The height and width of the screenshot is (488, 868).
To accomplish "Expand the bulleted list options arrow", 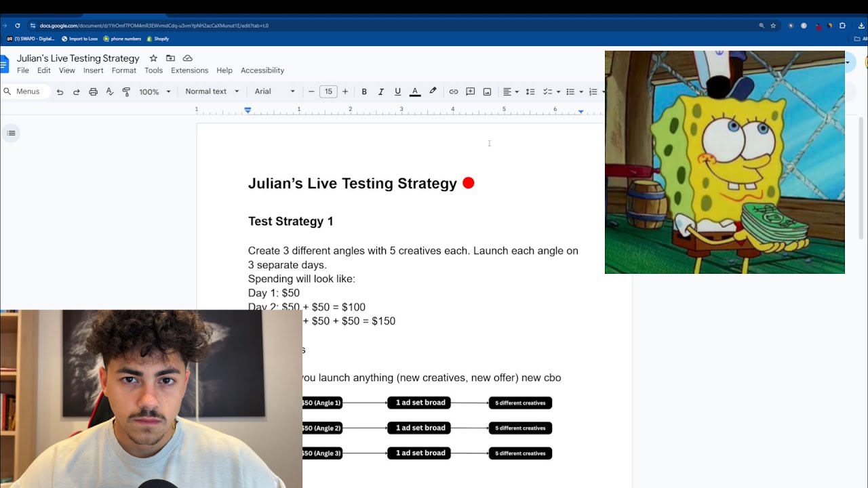I will coord(581,91).
